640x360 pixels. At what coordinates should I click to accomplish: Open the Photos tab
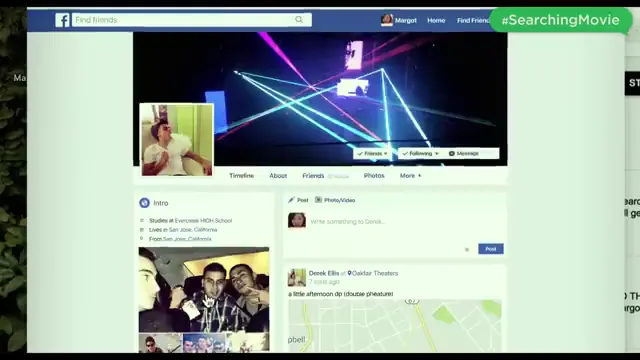(374, 176)
